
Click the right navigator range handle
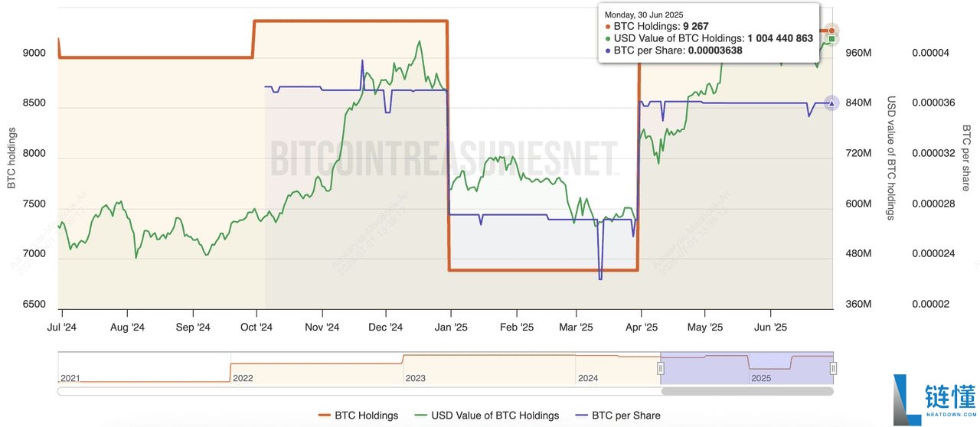(833, 369)
